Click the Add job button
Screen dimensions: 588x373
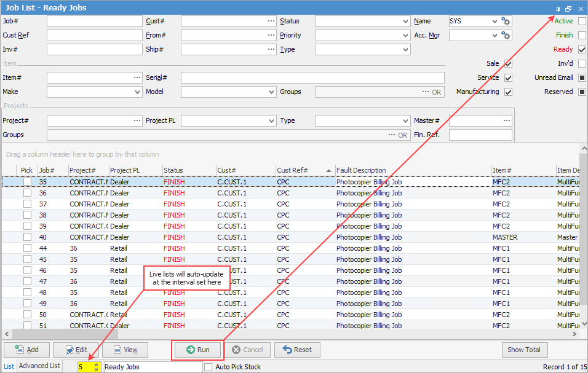26,350
